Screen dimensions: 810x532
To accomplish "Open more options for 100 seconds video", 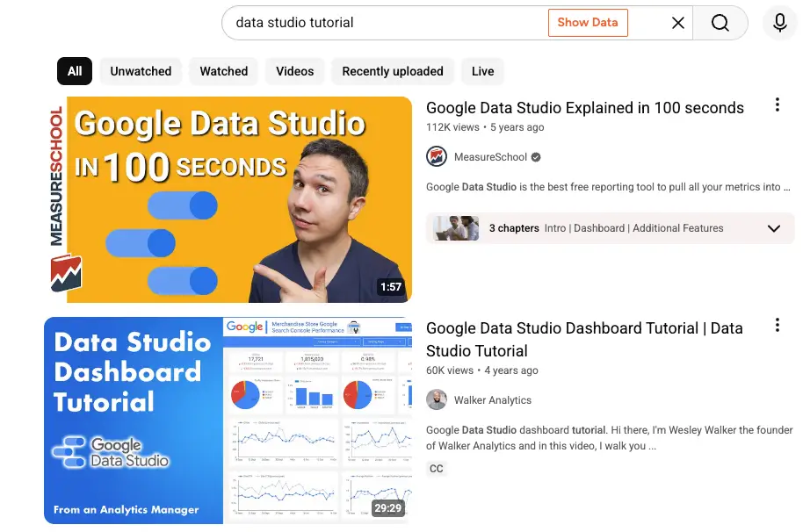I will pyautogui.click(x=777, y=105).
